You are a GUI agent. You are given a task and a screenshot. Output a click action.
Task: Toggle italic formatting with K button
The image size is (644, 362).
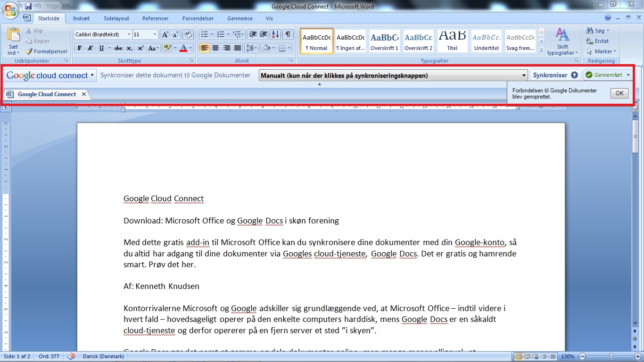(x=90, y=48)
